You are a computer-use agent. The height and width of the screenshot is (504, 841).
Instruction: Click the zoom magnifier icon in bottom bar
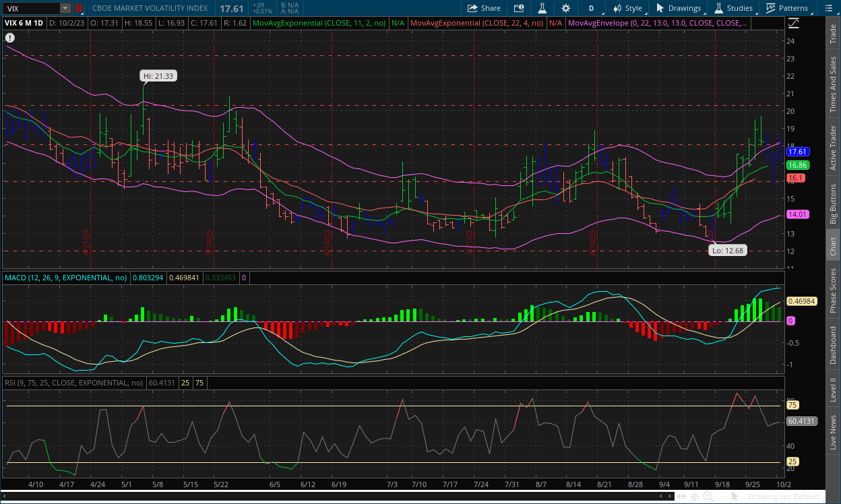pyautogui.click(x=708, y=497)
